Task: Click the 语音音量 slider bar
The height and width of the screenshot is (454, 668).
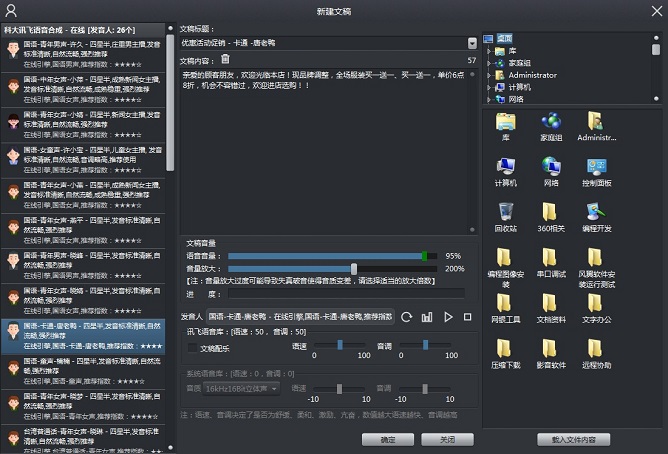Action: [332, 256]
